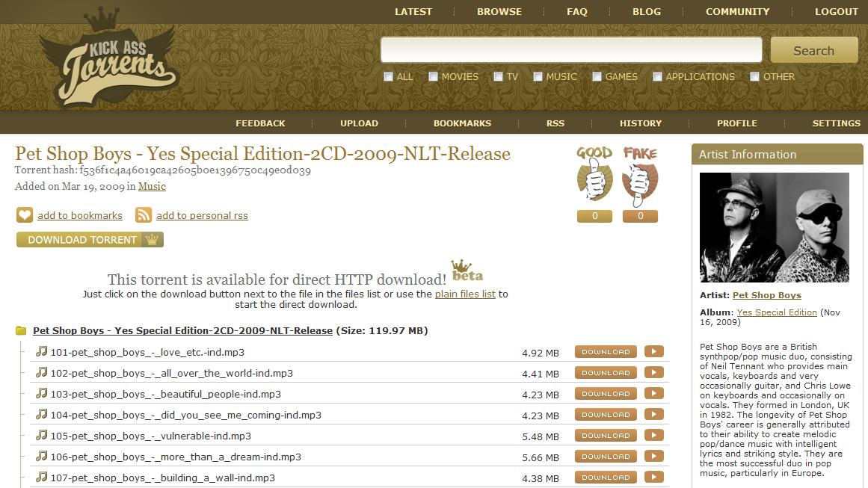Image resolution: width=868 pixels, height=488 pixels.
Task: Click the heart bookmark icon
Action: tap(25, 214)
